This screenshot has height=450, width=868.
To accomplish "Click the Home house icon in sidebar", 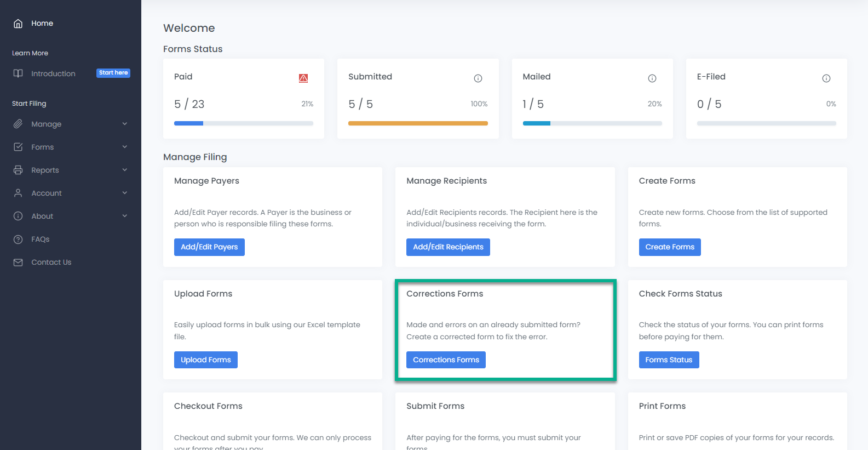I will pyautogui.click(x=18, y=24).
